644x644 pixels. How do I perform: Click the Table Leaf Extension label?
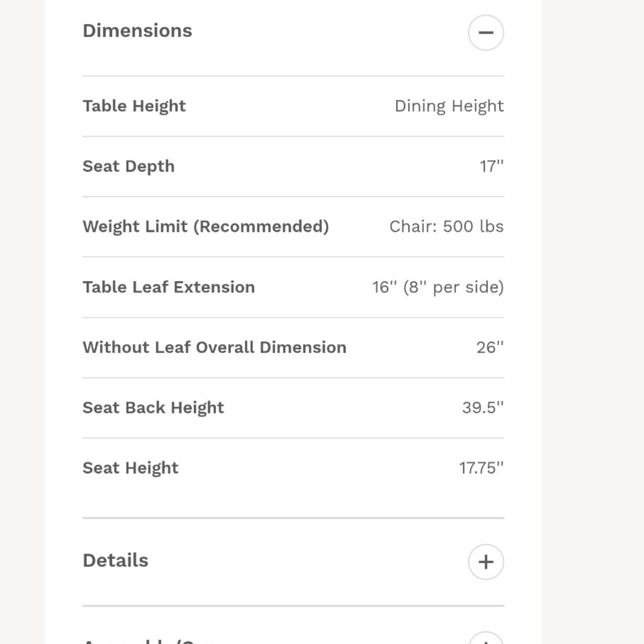pyautogui.click(x=169, y=287)
